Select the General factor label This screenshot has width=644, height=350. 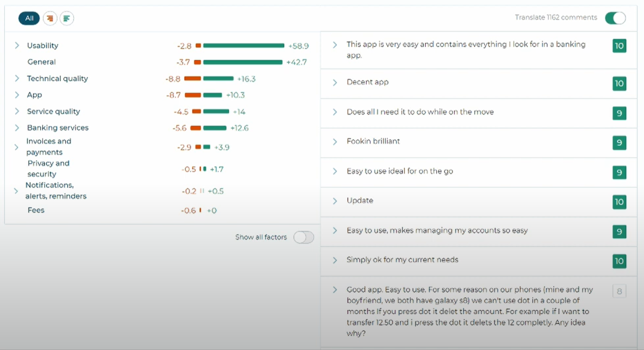click(42, 62)
